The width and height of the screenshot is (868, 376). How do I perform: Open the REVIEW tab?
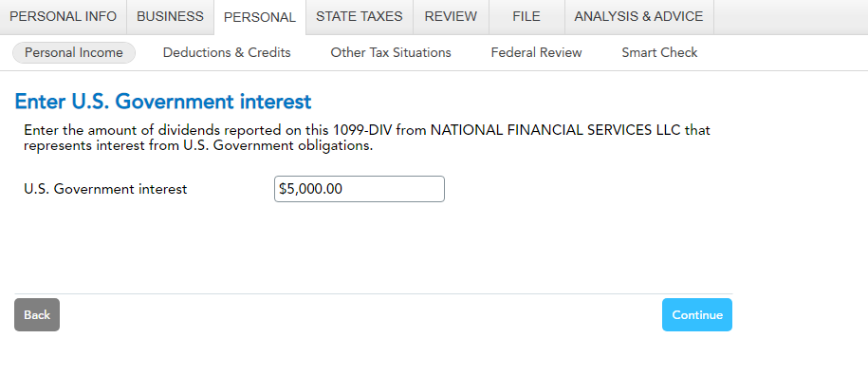(451, 16)
